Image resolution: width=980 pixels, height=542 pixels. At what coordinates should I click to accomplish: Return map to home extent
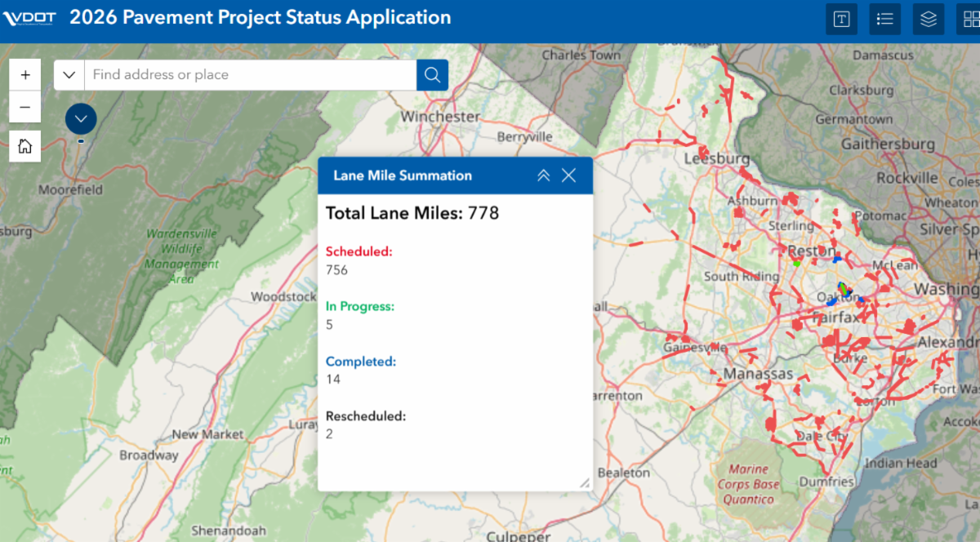pyautogui.click(x=25, y=146)
